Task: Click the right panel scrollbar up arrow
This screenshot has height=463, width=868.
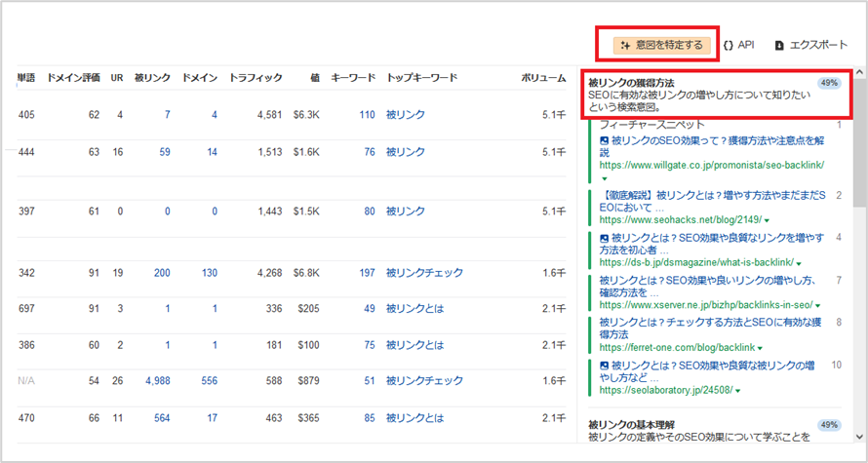Action: click(x=859, y=72)
